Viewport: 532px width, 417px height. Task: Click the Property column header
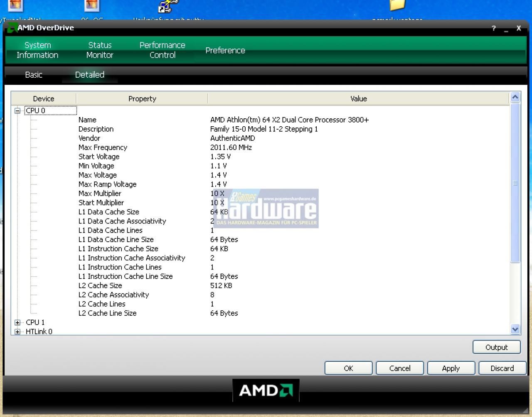pyautogui.click(x=142, y=98)
